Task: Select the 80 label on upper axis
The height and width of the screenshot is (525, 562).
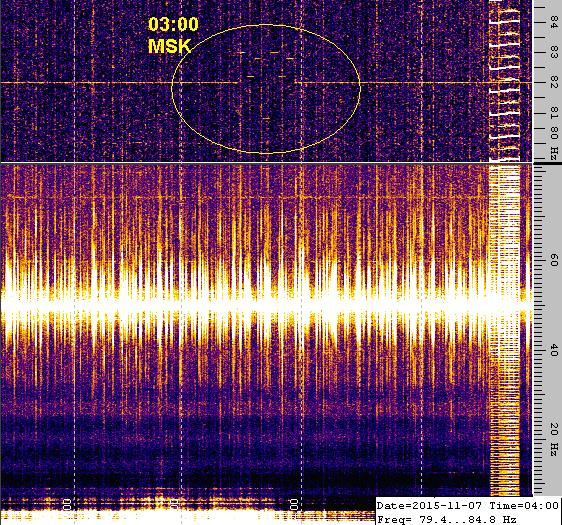Action: (x=553, y=133)
